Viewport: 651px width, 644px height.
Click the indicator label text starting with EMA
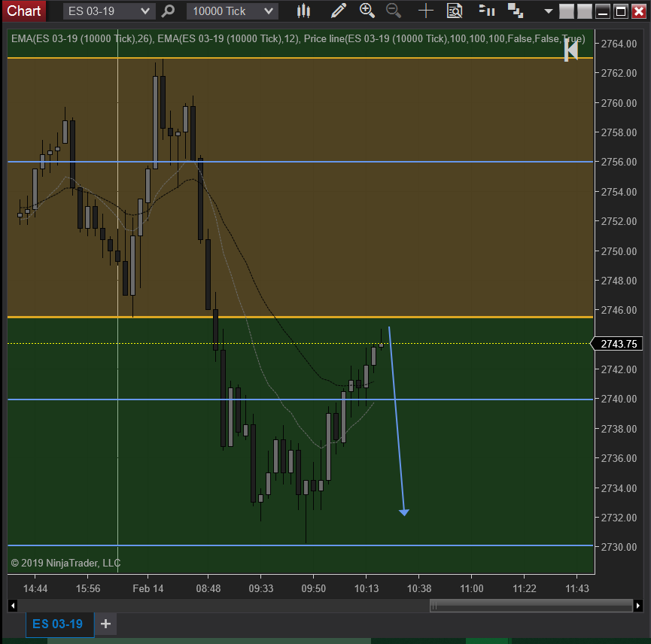(x=298, y=39)
